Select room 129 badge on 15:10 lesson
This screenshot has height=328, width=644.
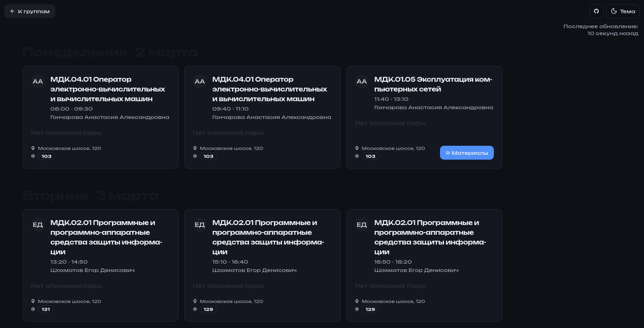(208, 309)
